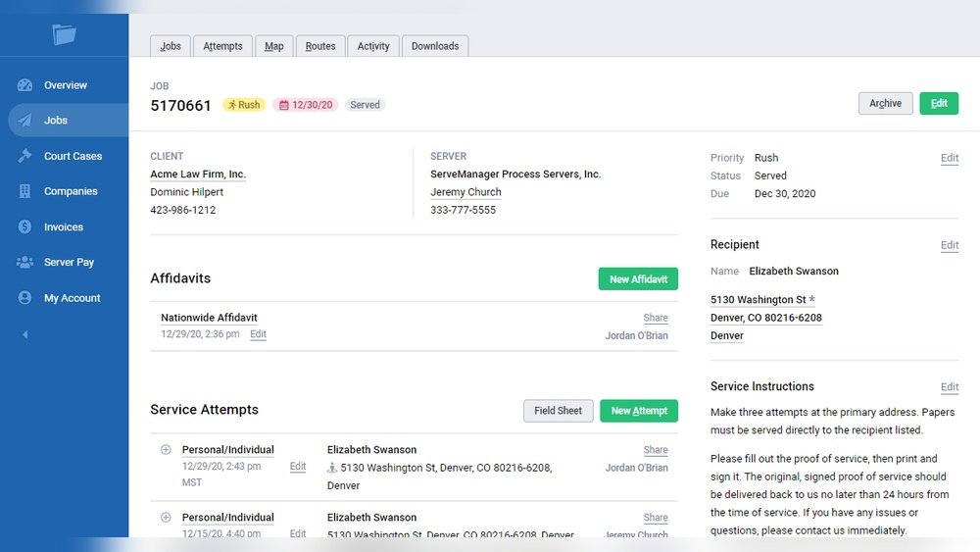Click the Served status badge
The height and width of the screenshot is (552, 980).
(365, 105)
